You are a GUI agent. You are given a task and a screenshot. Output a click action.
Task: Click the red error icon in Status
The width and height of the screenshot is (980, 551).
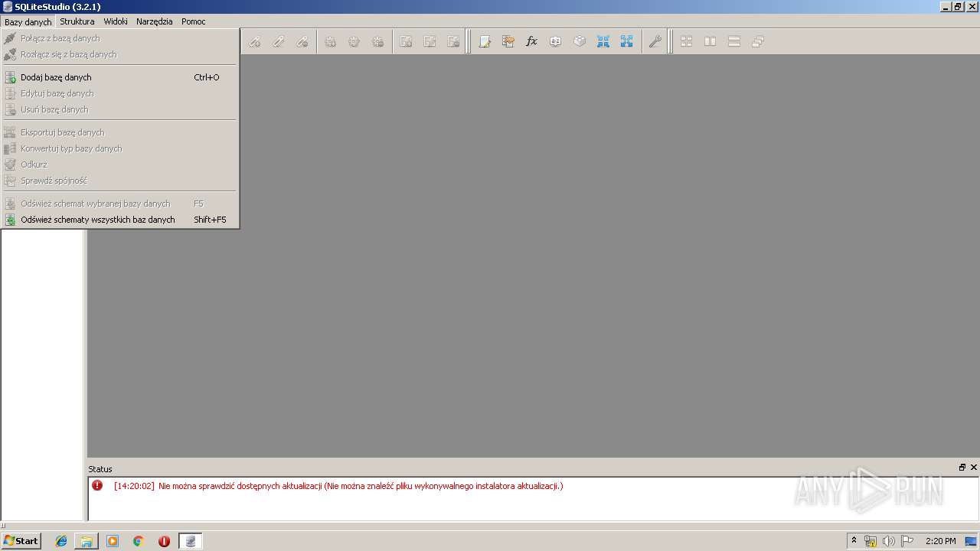(97, 485)
